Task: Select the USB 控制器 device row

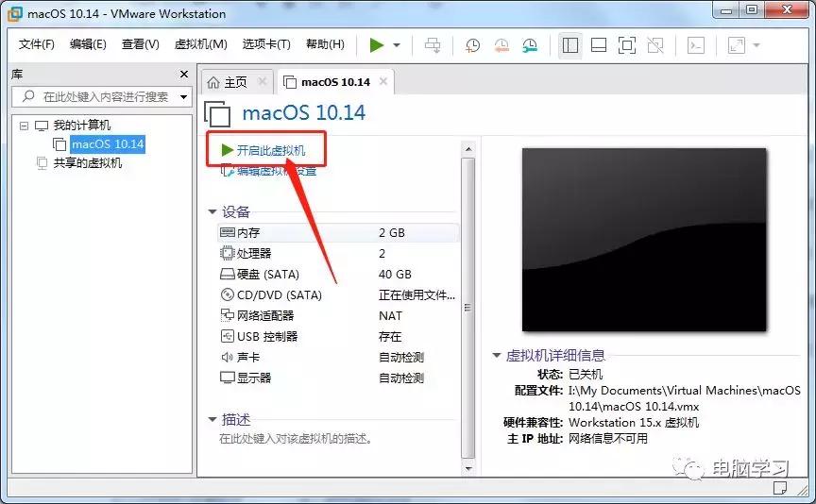Action: click(x=338, y=337)
